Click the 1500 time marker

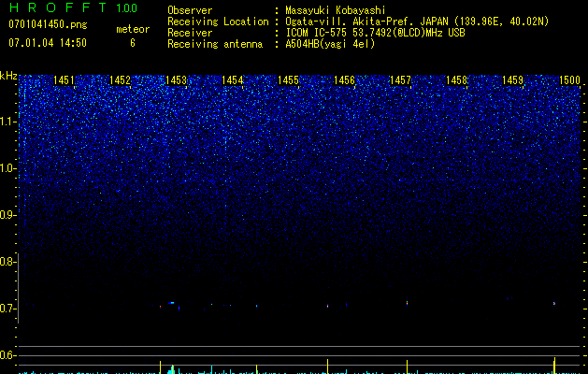click(x=569, y=80)
